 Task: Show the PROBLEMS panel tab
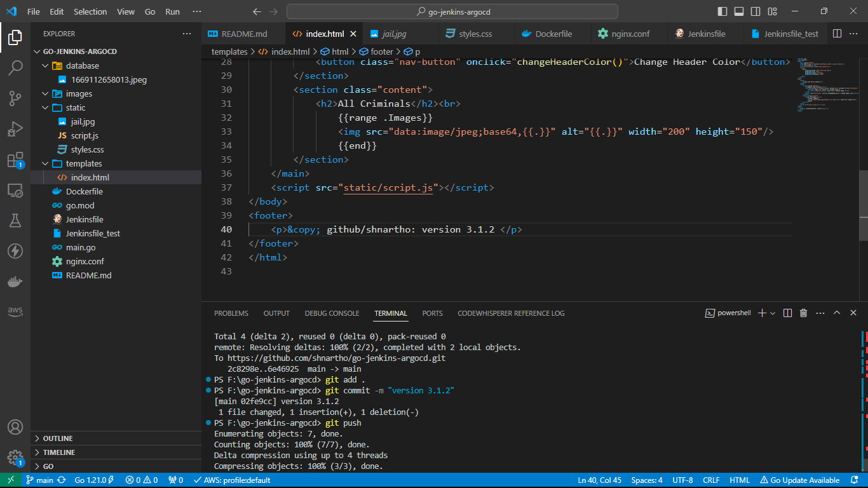pyautogui.click(x=231, y=313)
